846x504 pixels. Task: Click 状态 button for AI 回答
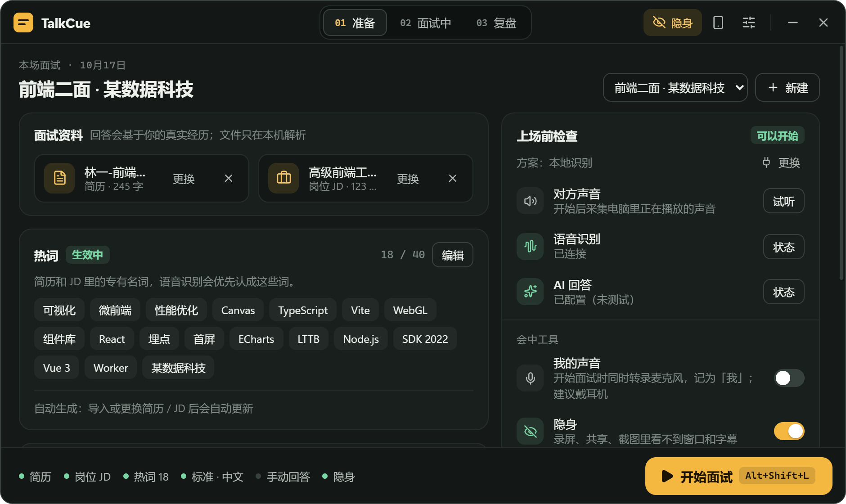(x=783, y=292)
